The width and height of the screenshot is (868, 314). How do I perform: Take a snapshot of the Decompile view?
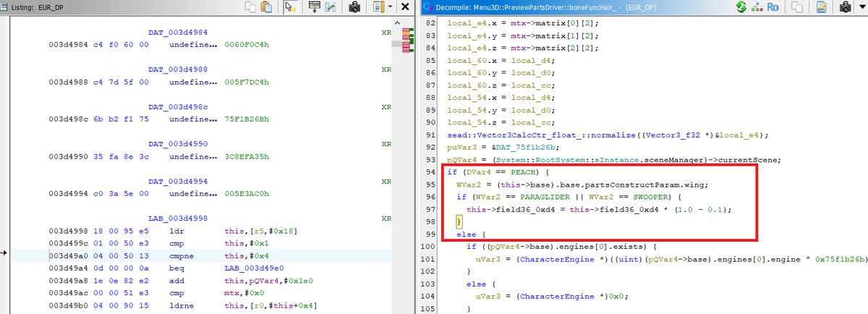[845, 7]
